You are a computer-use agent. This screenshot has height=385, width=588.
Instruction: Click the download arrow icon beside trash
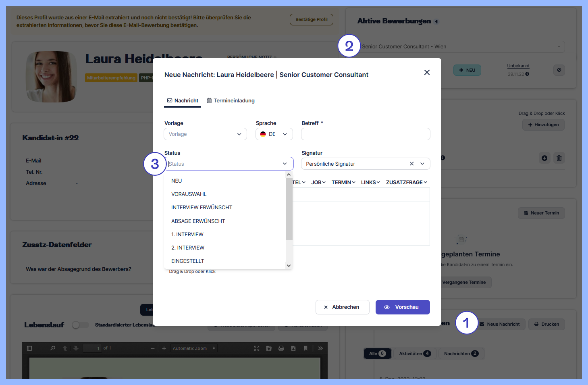tap(544, 158)
